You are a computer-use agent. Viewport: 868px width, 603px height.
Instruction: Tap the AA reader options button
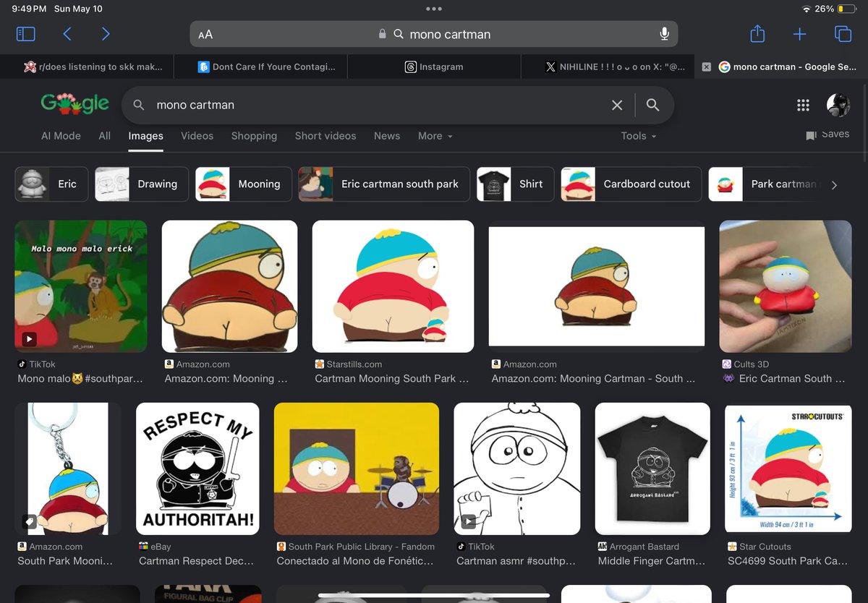[x=205, y=34]
